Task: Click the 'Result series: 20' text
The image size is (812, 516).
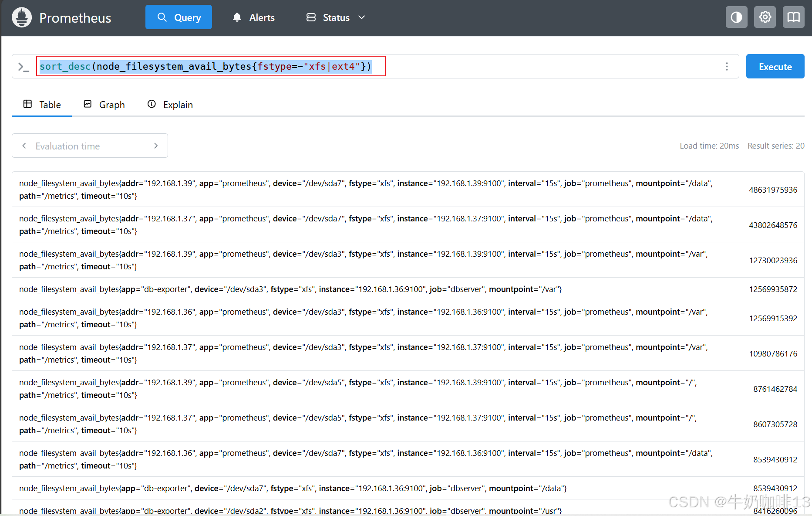Action: pyautogui.click(x=776, y=146)
